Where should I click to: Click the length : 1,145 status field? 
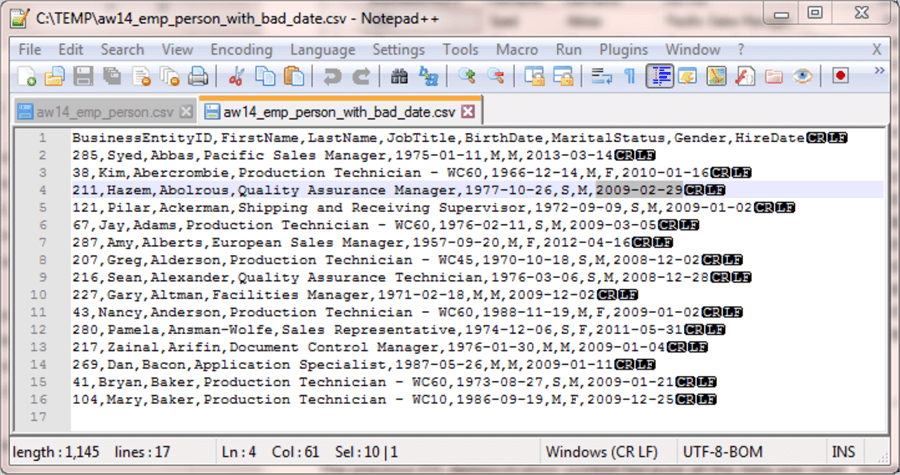tap(56, 452)
